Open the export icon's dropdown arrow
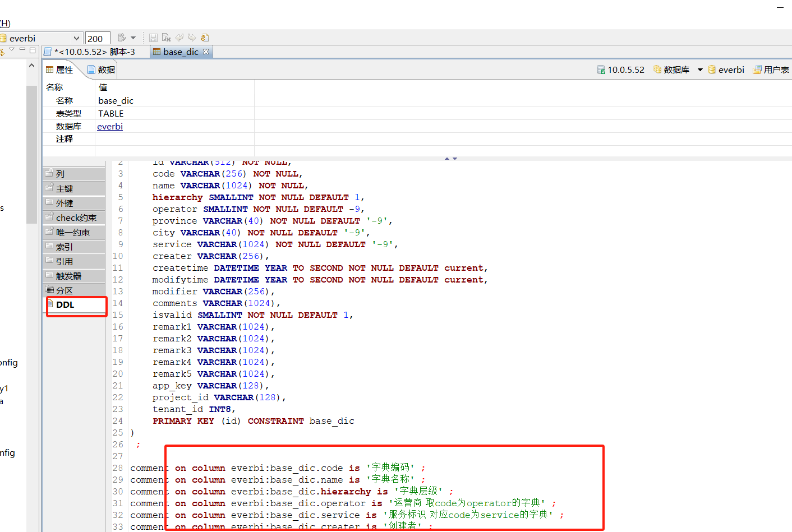This screenshot has width=792, height=532. (133, 38)
